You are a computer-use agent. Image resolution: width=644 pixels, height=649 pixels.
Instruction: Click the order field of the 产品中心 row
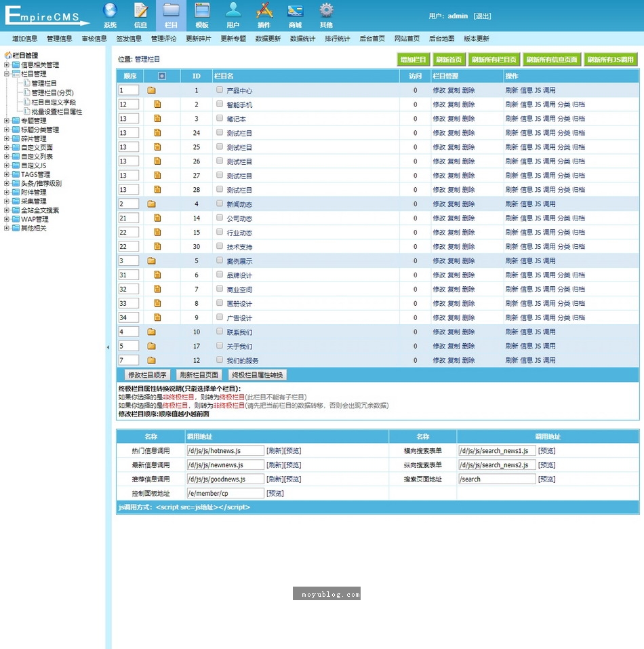point(129,90)
